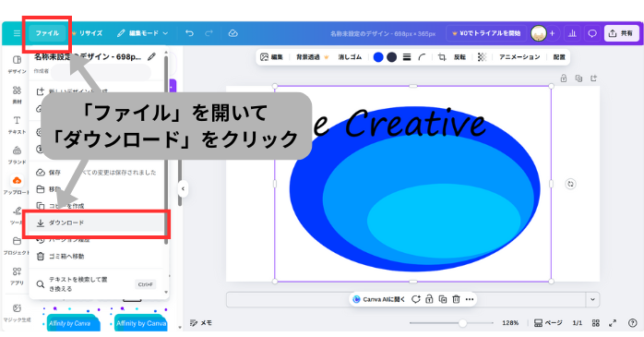644x337 pixels.
Task: Add a new page icon above canvas
Action: (x=593, y=78)
